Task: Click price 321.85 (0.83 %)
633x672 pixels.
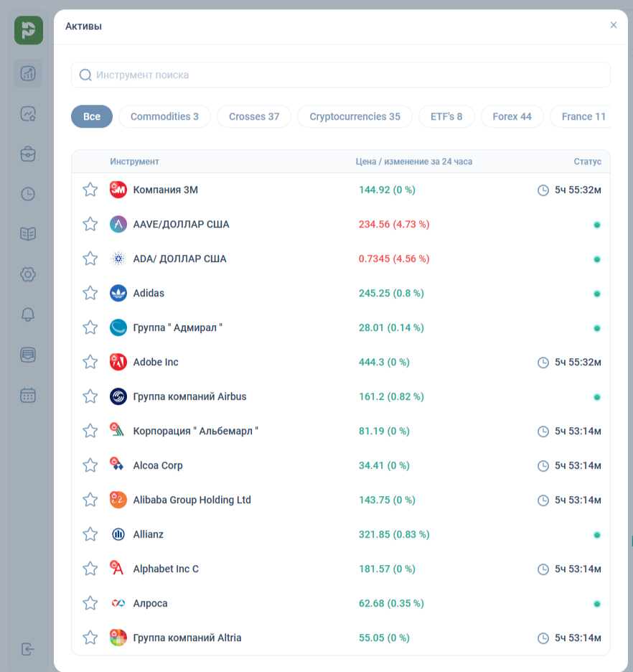Action: click(394, 534)
